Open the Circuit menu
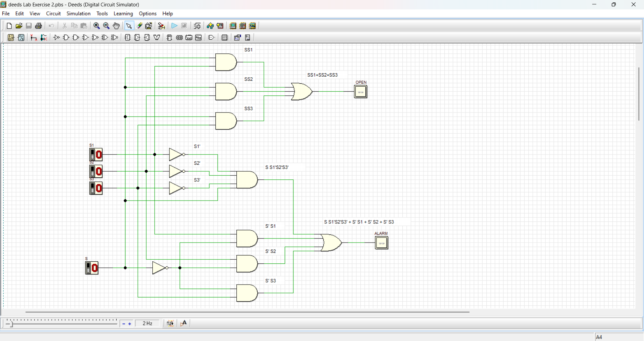Image resolution: width=644 pixels, height=341 pixels. (53, 14)
